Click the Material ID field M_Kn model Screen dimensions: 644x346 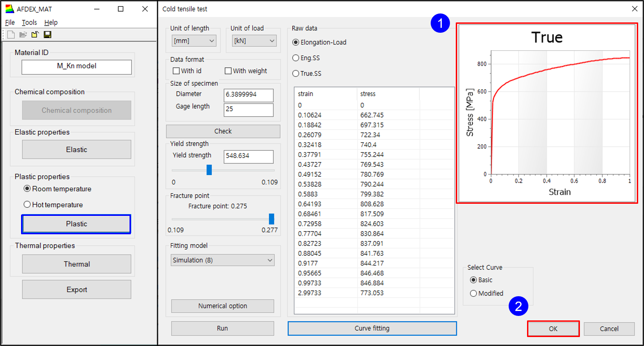tap(77, 66)
